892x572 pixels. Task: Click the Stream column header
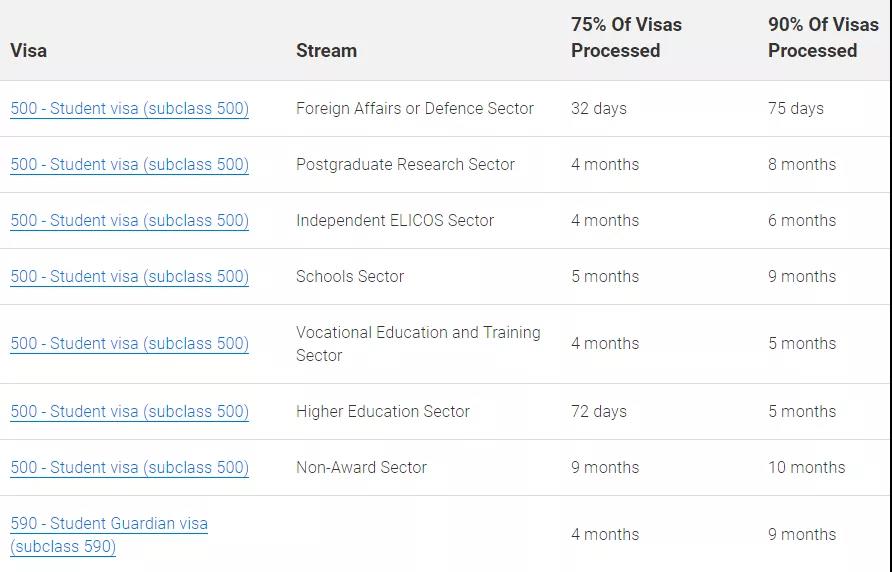click(327, 50)
